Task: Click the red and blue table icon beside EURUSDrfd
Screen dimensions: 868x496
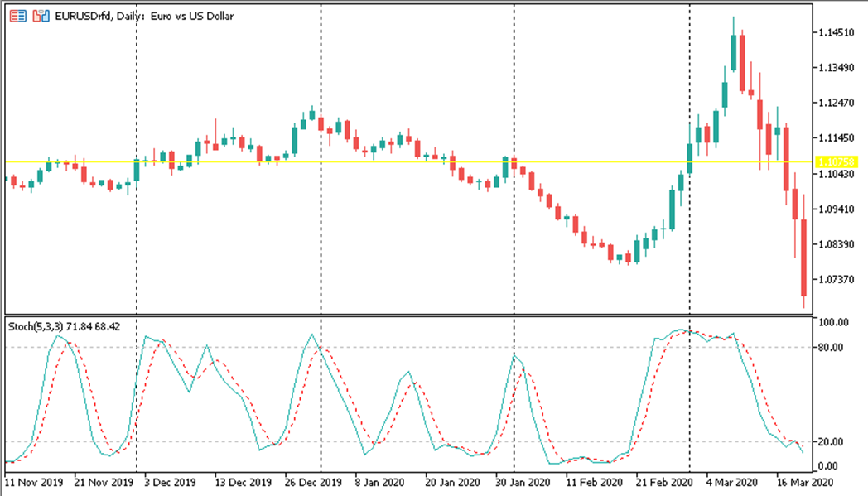Action: (17, 16)
